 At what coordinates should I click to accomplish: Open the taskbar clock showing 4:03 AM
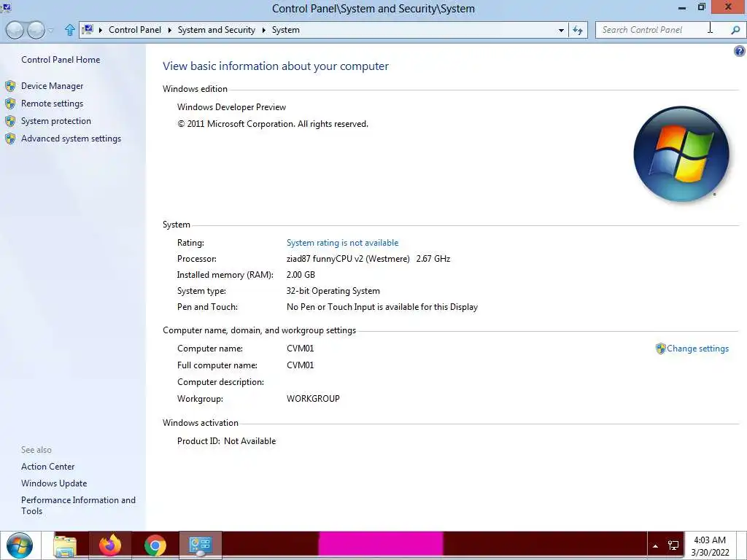[710, 546]
